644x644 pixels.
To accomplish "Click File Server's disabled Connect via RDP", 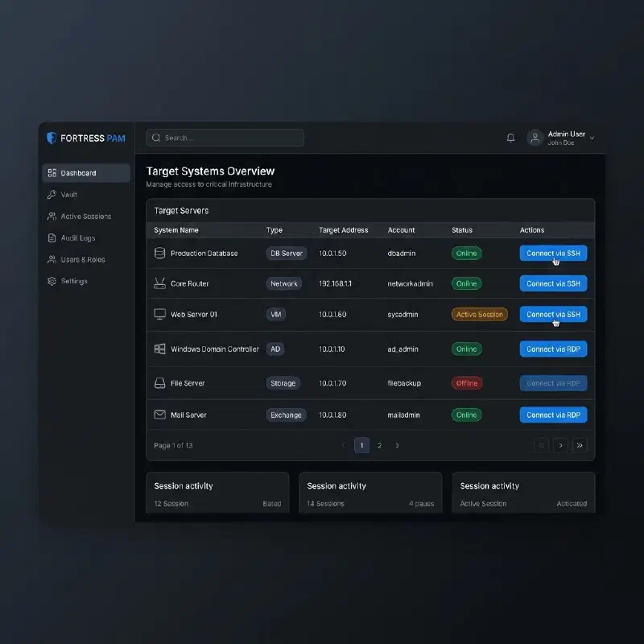I will pos(553,383).
